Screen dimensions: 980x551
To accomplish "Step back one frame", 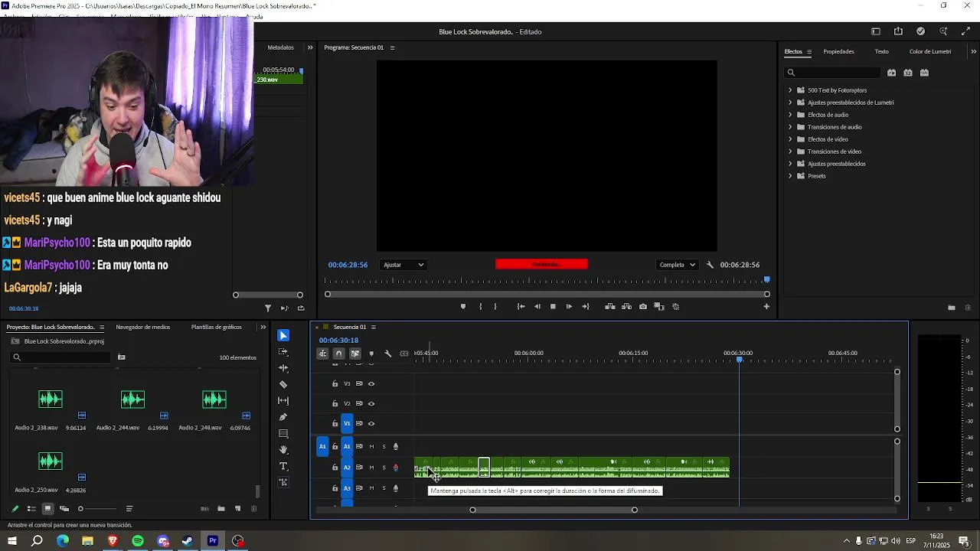I will (x=537, y=307).
